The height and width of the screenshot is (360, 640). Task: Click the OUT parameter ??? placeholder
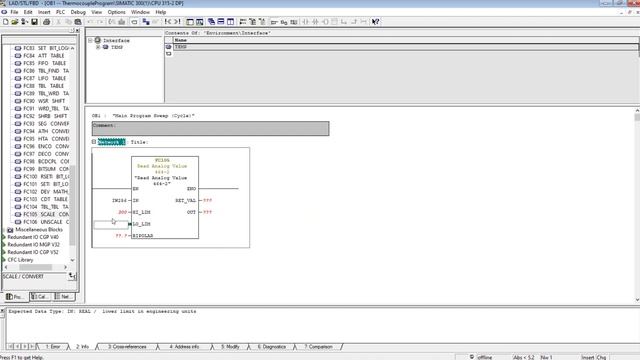(207, 212)
